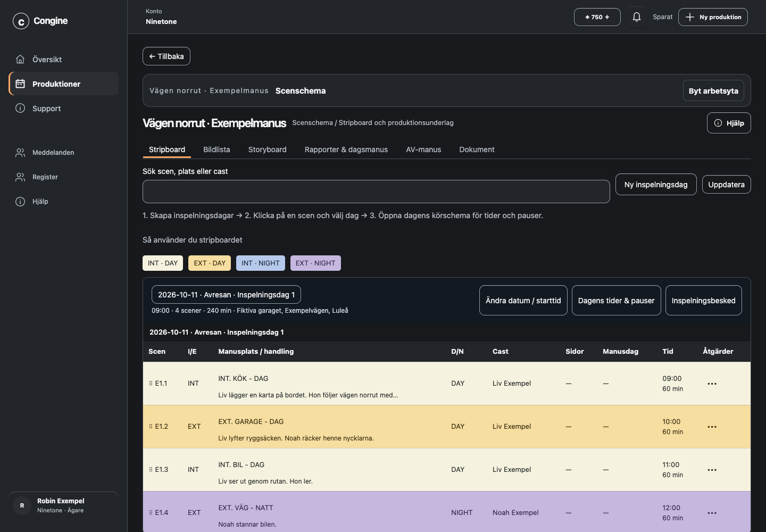The image size is (766, 532).
Task: Click the INT · NIGHT legend chip
Action: (261, 263)
